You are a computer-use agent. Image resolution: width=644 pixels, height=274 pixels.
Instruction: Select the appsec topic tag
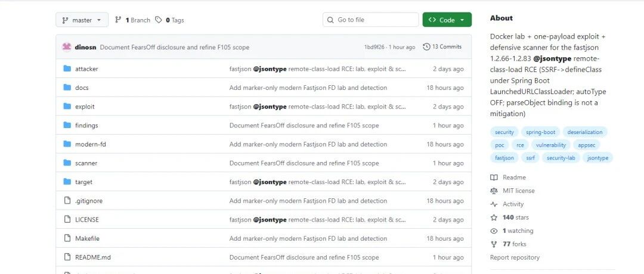coord(587,145)
